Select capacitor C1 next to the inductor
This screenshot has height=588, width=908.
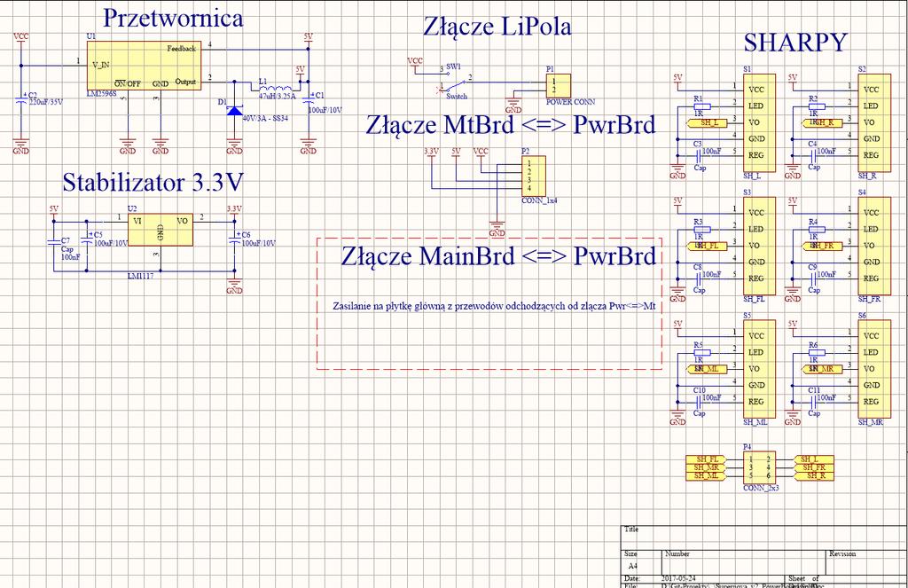pyautogui.click(x=308, y=101)
